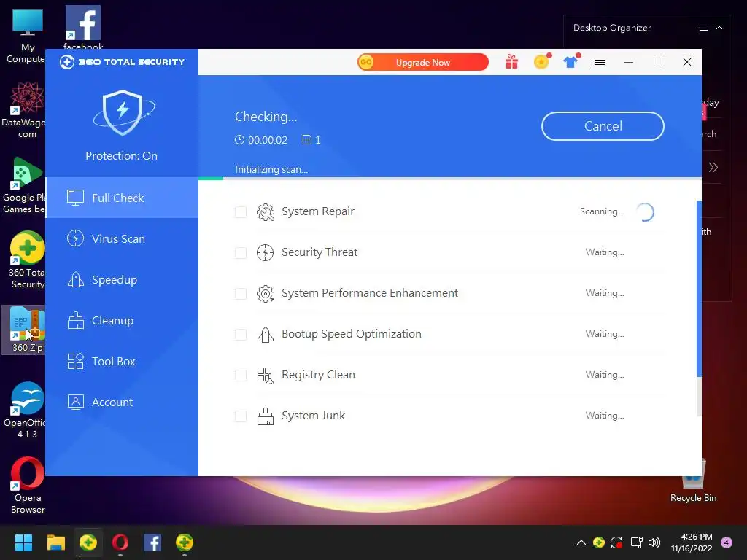Open File Explorer from the taskbar

pyautogui.click(x=55, y=542)
